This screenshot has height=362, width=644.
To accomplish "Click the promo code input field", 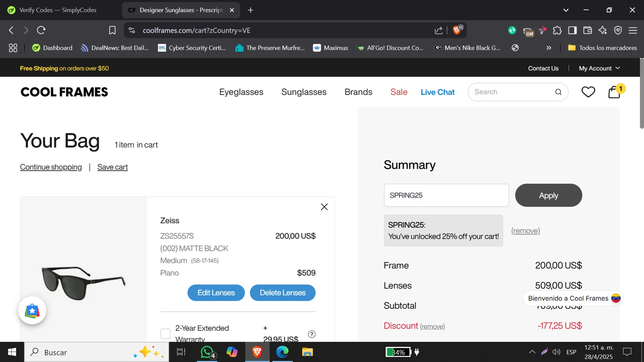I will point(446,195).
